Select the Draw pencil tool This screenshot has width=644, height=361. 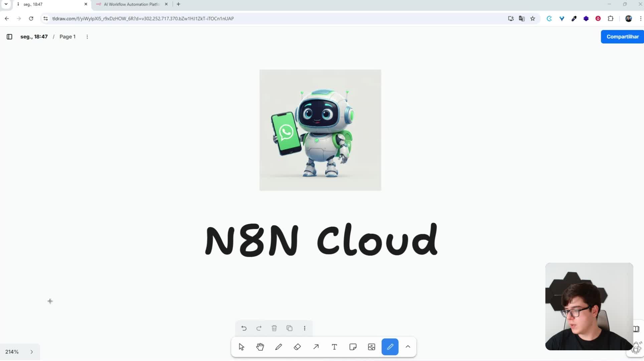(x=279, y=347)
